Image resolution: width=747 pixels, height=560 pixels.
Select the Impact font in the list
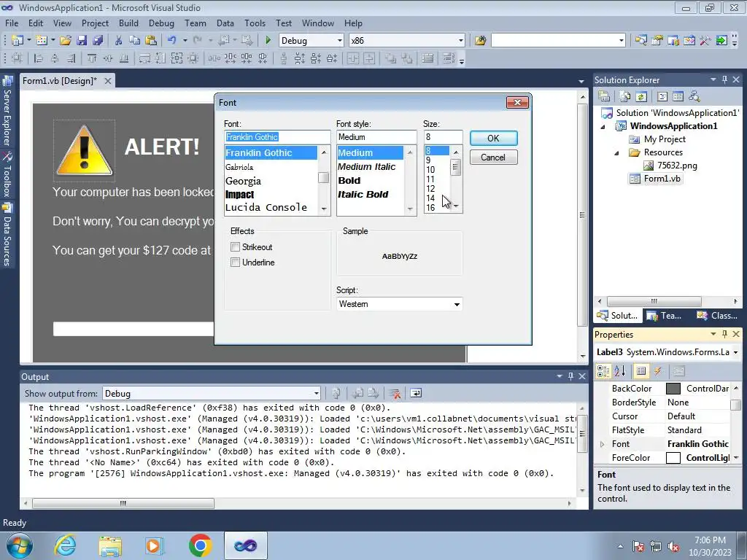[x=239, y=194]
